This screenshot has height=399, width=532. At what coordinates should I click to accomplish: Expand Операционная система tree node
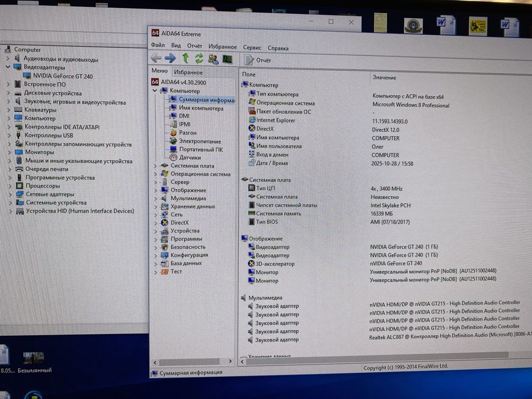coord(156,174)
